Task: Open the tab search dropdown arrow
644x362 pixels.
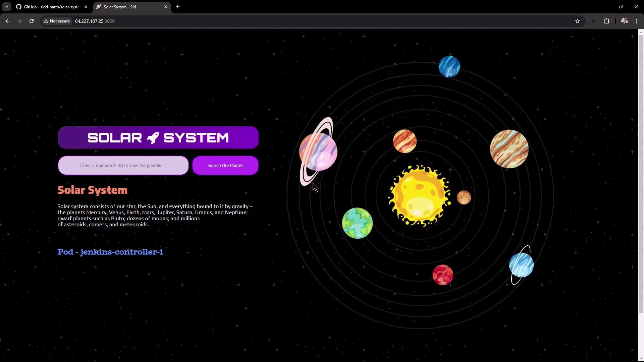Action: coord(6,7)
